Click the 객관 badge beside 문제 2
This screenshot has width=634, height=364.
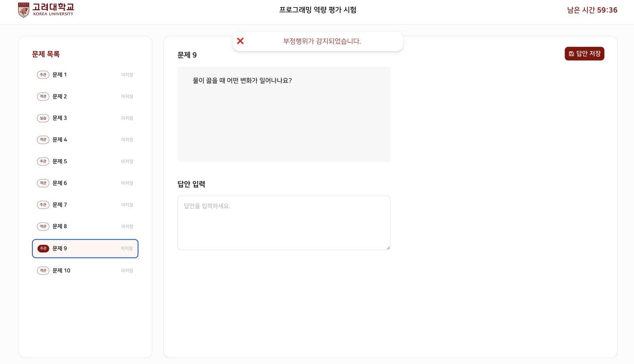click(x=43, y=96)
